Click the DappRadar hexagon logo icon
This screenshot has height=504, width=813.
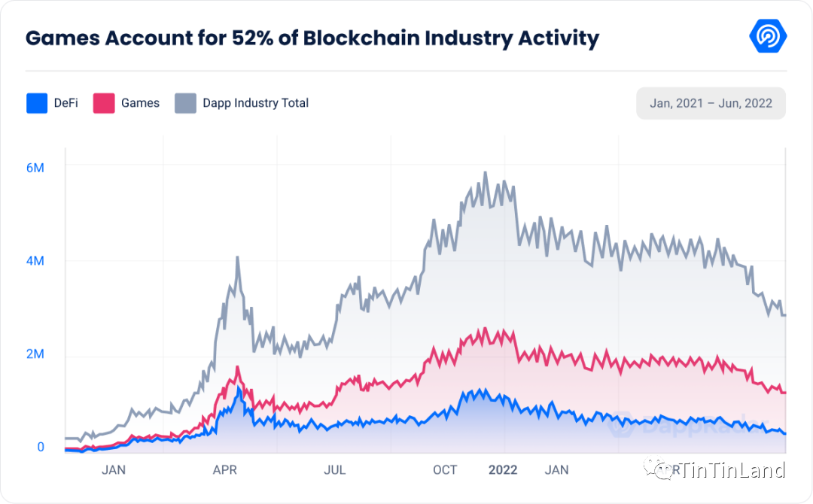coord(768,36)
